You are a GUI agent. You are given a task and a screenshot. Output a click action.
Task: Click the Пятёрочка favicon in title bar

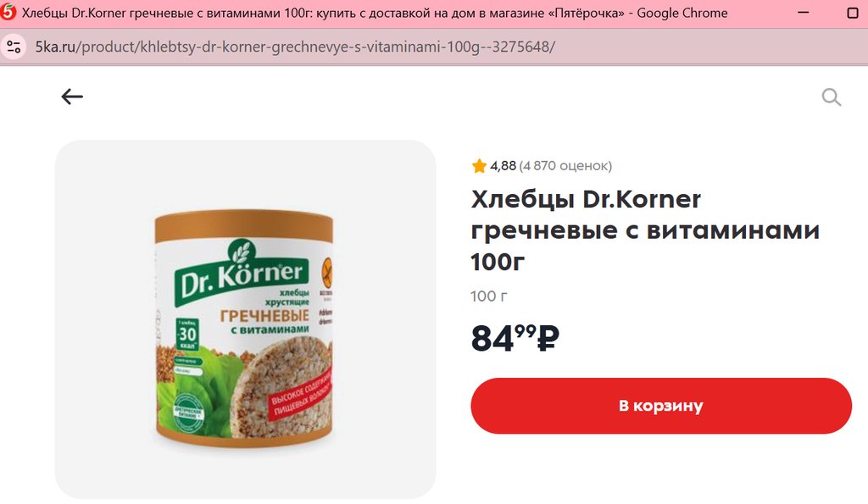click(8, 12)
